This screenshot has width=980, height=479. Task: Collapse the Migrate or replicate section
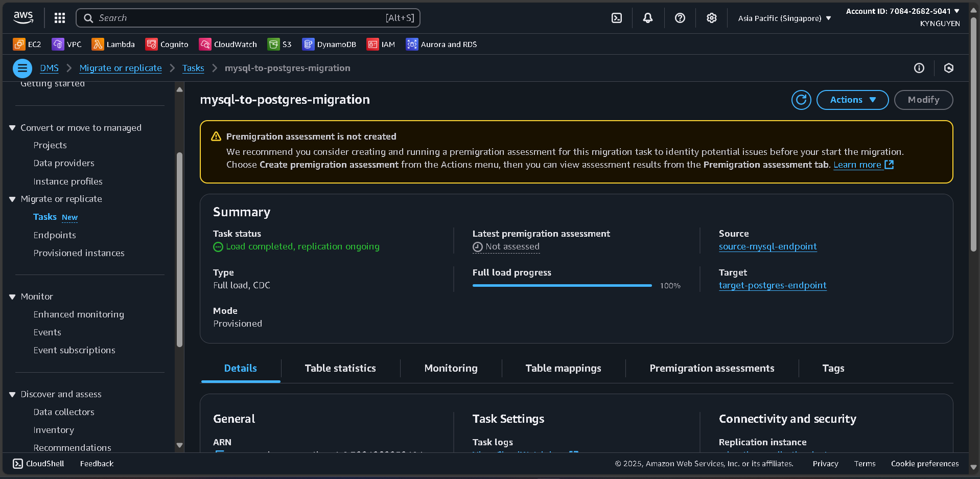click(x=12, y=199)
